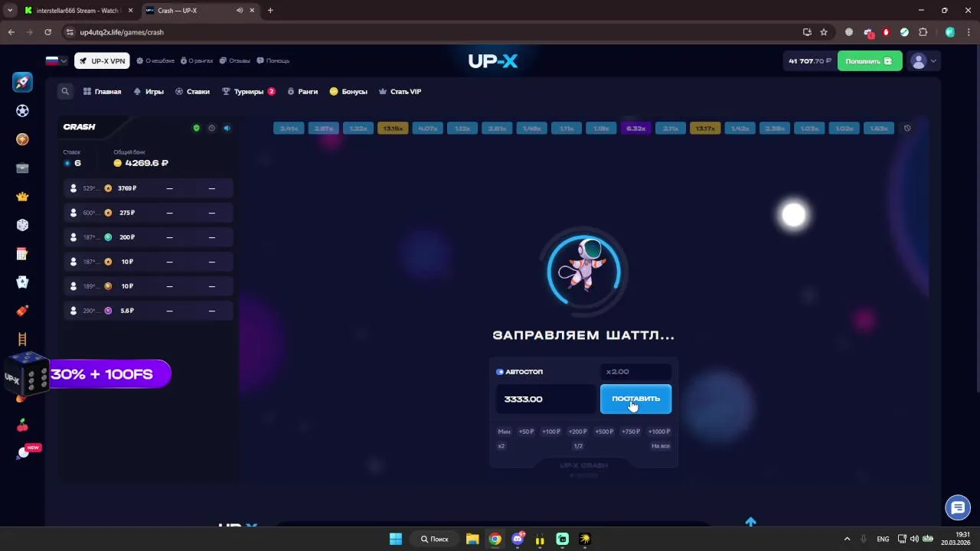Show hidden system tray icons

click(847, 539)
